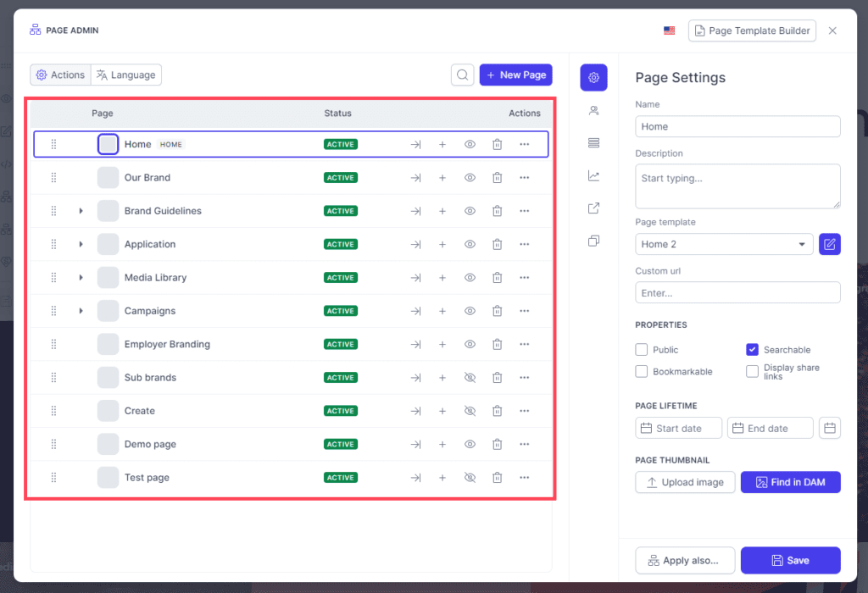The width and height of the screenshot is (868, 593).
Task: Open more options for Demo page
Action: click(524, 444)
